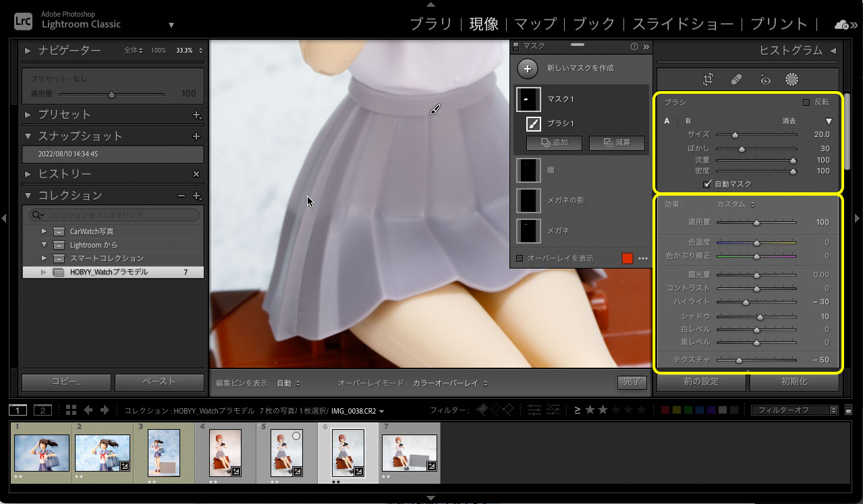Viewport: 863px width, 504px height.
Task: Switch to the 現像 module
Action: tap(484, 24)
